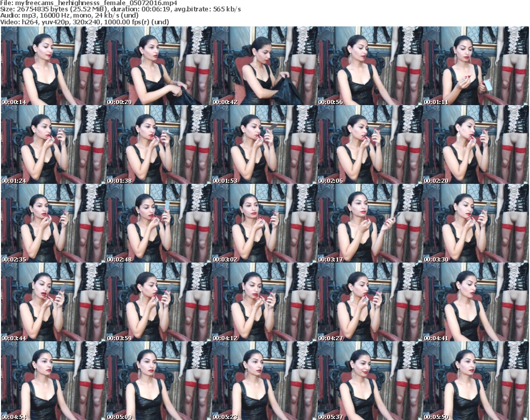Image resolution: width=530 pixels, height=420 pixels.
Task: Pick the 00:03:30 video frame
Action: (x=476, y=224)
